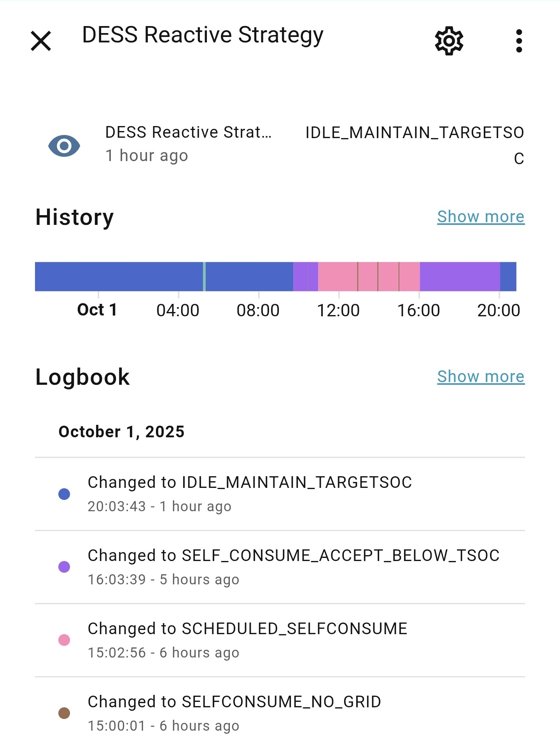Click the first pink history segment near 12:00
Screen dimensions: 560x747
[338, 277]
